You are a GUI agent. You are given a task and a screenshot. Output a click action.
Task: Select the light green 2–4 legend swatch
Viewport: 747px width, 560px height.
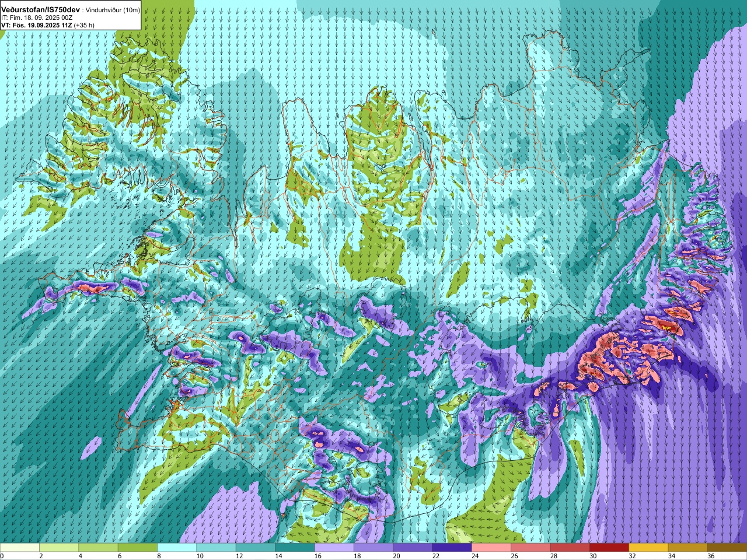(59, 548)
